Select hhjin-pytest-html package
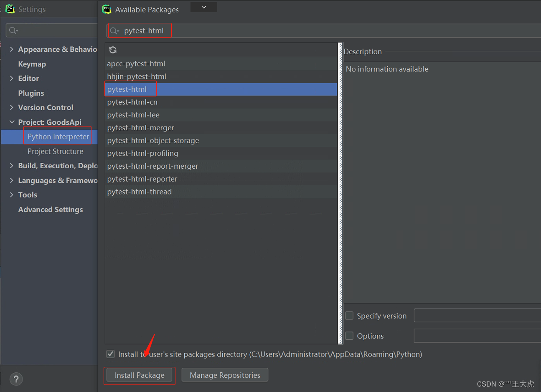541x392 pixels. 221,76
